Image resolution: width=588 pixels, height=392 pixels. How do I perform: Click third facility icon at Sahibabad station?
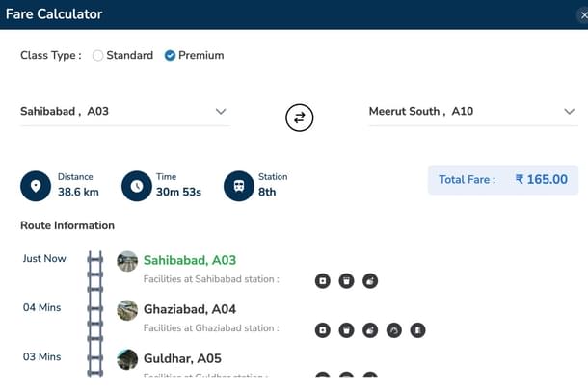tap(370, 281)
